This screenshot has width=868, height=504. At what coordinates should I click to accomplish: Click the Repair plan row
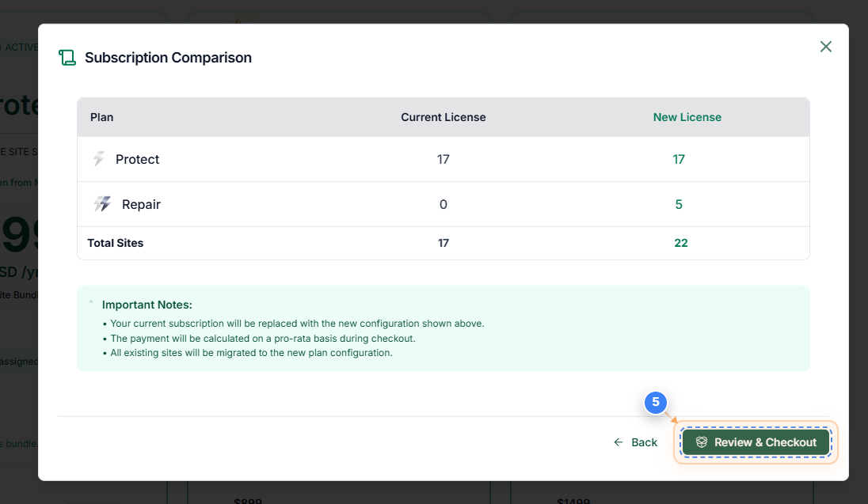pos(444,204)
